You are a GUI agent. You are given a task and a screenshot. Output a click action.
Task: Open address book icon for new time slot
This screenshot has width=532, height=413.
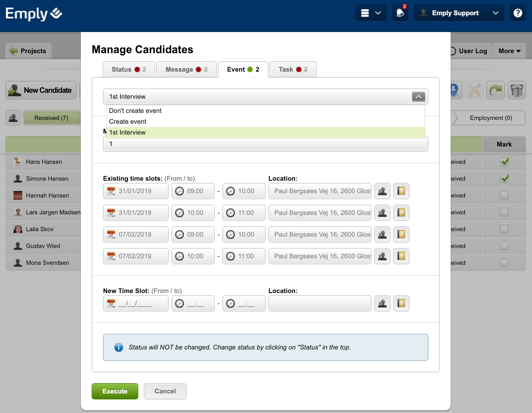point(401,303)
